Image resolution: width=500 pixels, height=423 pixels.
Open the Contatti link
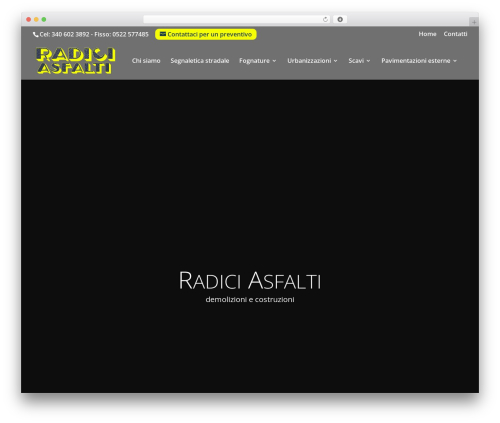455,34
